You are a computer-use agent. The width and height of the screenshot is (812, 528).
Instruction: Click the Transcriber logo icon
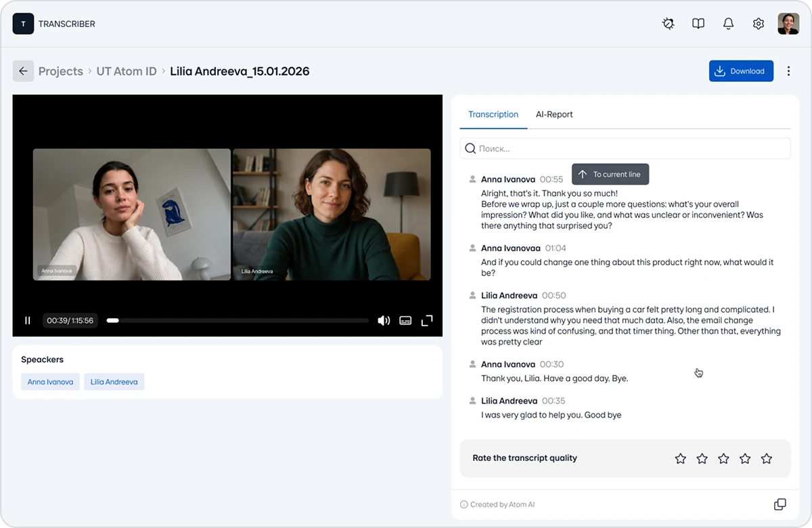[x=23, y=24]
